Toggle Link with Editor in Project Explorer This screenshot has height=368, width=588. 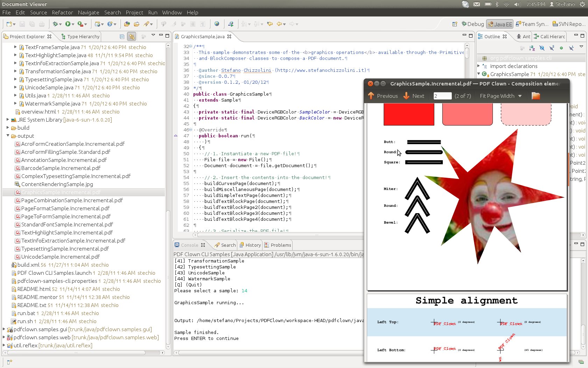[x=132, y=36]
